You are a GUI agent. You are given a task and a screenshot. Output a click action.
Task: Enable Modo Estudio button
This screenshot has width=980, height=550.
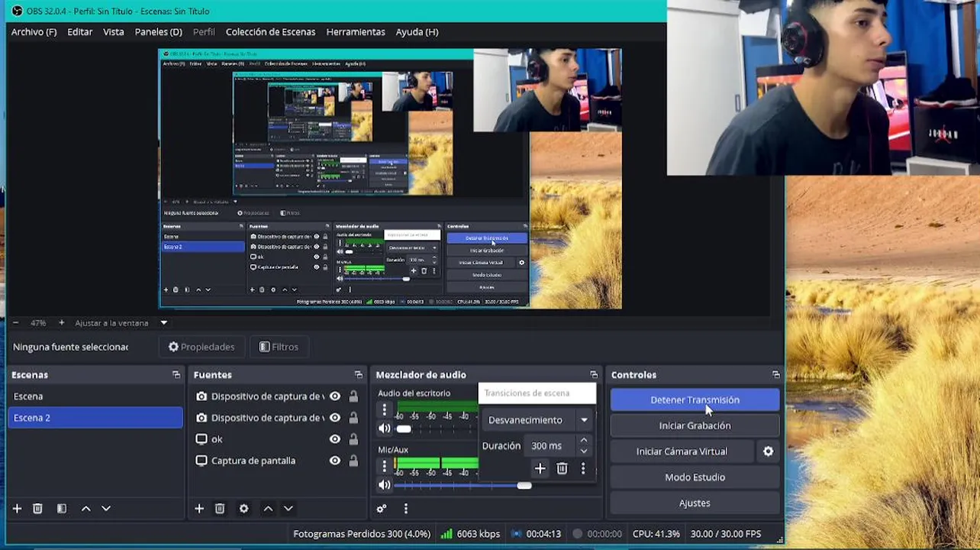click(x=695, y=477)
